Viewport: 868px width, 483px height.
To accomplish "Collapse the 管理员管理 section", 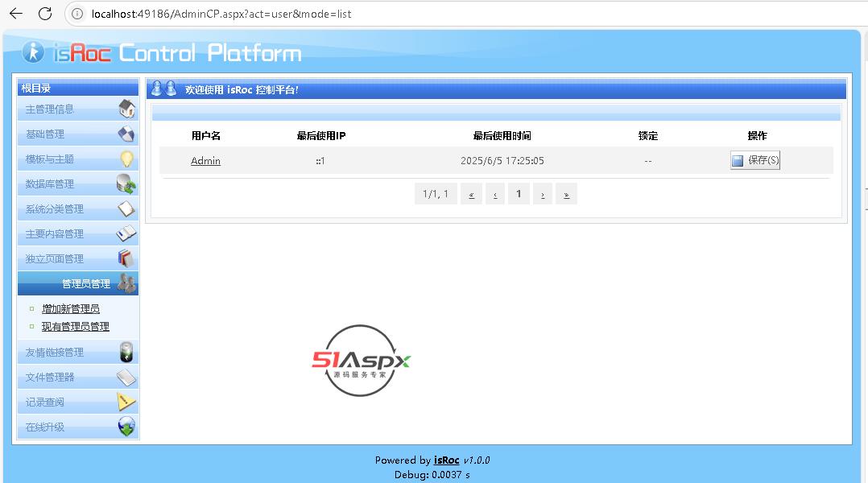I will 78,283.
